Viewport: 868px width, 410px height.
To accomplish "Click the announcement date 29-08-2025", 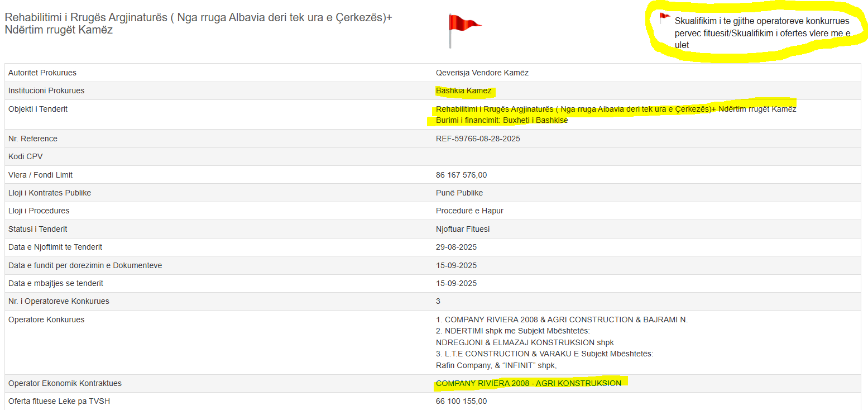I will (x=456, y=247).
